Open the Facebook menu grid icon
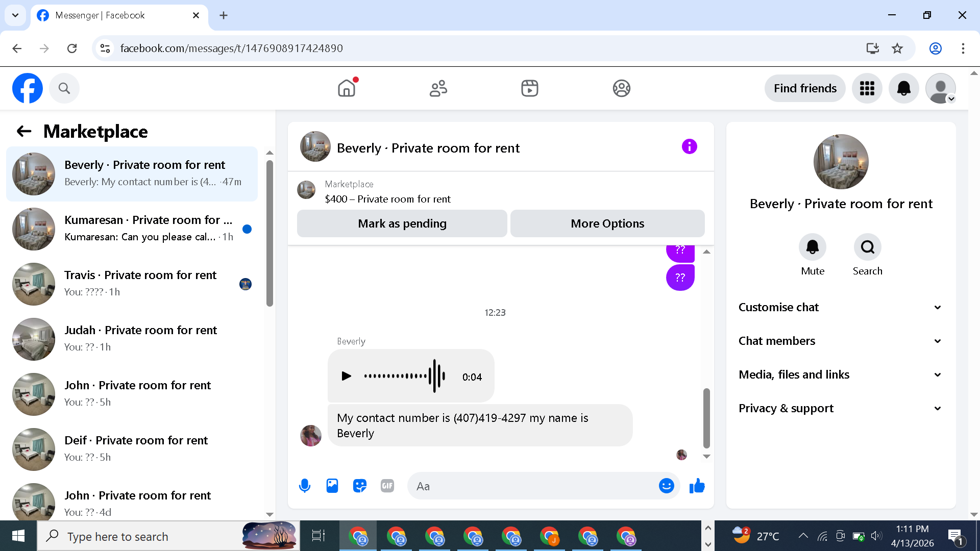Image resolution: width=980 pixels, height=551 pixels. coord(867,88)
